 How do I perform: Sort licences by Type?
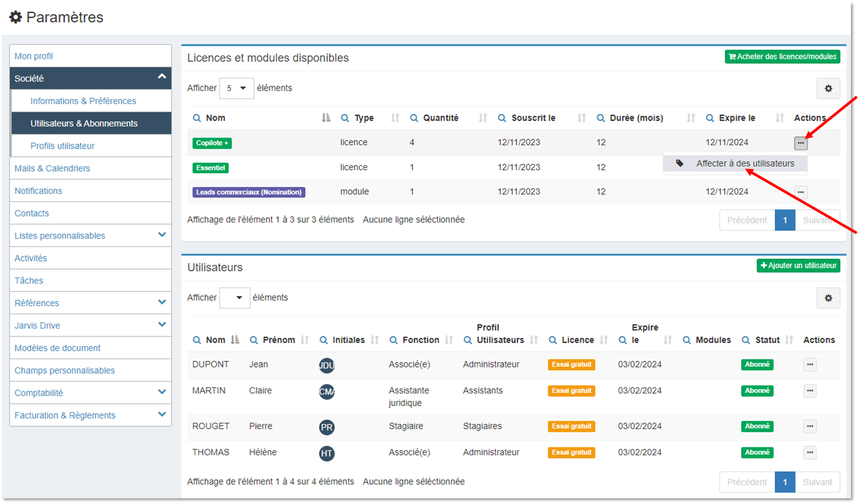[x=395, y=118]
